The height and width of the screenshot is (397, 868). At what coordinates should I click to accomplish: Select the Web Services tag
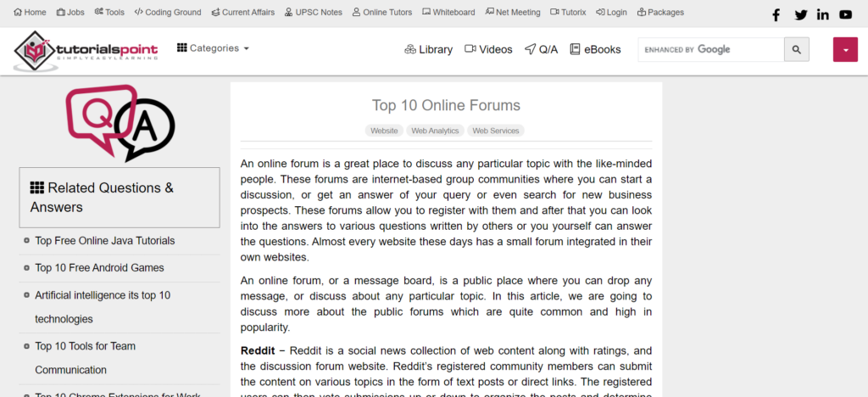[495, 131]
